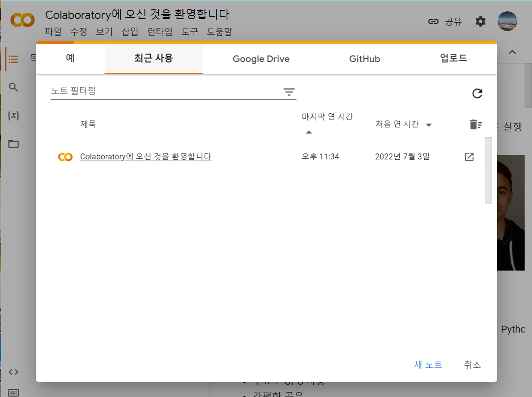Image resolution: width=532 pixels, height=397 pixels.
Task: Switch to the GitHub tab
Action: point(364,59)
